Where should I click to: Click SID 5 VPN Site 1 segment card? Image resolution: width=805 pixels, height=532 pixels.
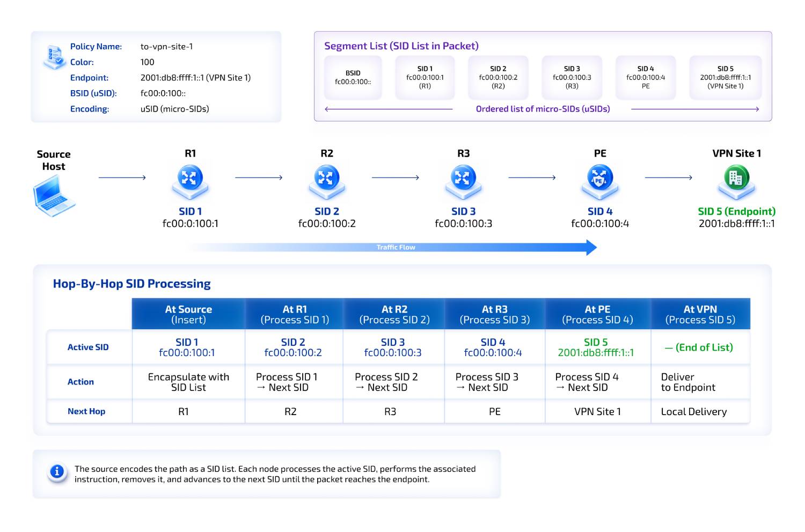[726, 77]
